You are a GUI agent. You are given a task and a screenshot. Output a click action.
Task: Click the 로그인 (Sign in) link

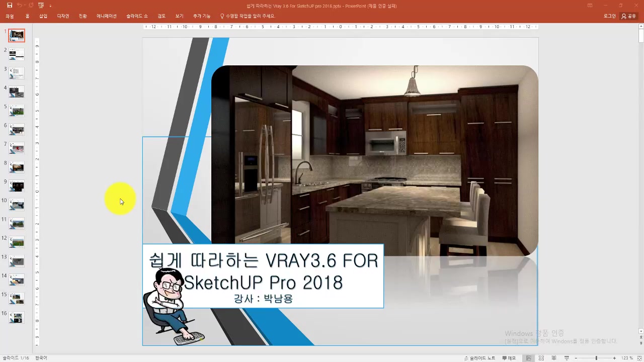coord(609,16)
